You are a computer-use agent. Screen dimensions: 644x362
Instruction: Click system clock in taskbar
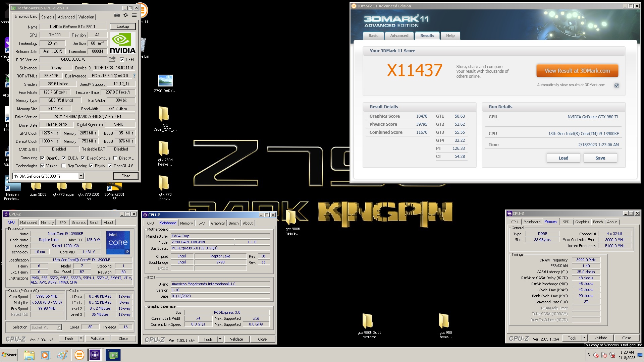tap(627, 355)
